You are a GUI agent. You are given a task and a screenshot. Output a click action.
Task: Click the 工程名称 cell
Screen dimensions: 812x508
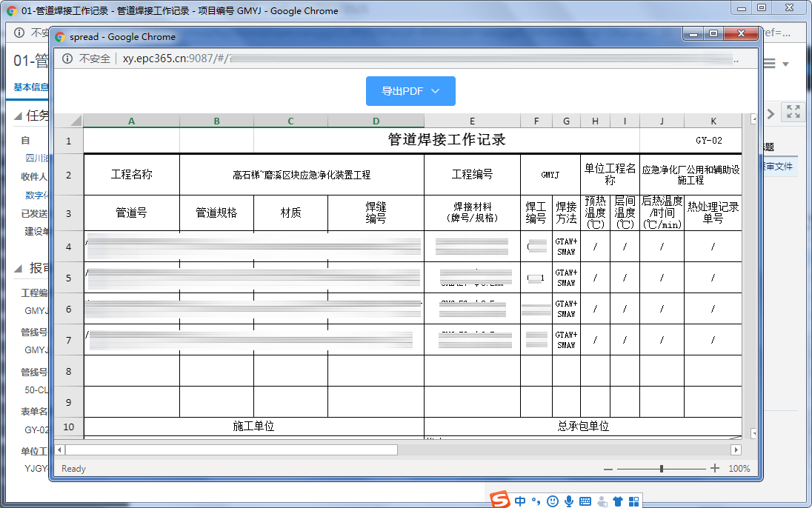pos(132,175)
